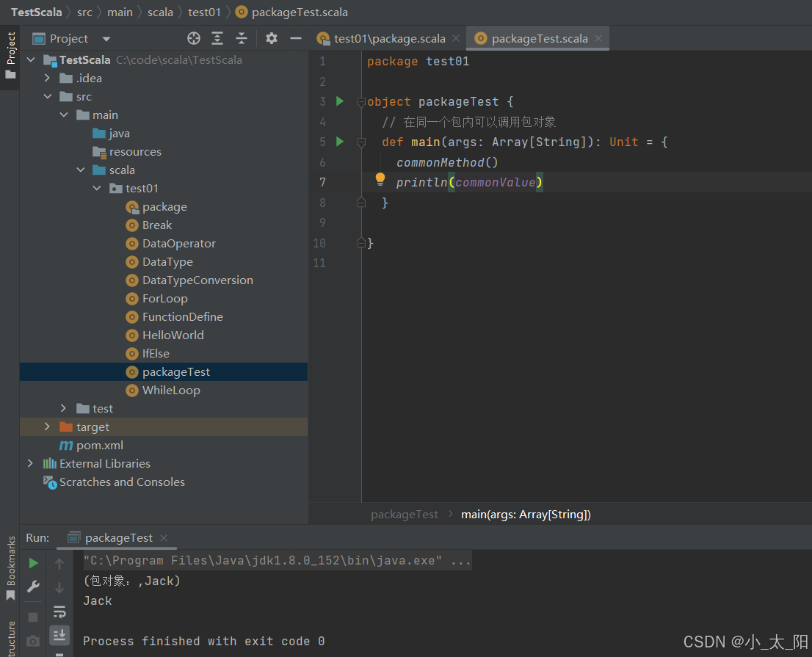Open the Bookmarks side tool window
The image size is (812, 657).
(x=10, y=568)
